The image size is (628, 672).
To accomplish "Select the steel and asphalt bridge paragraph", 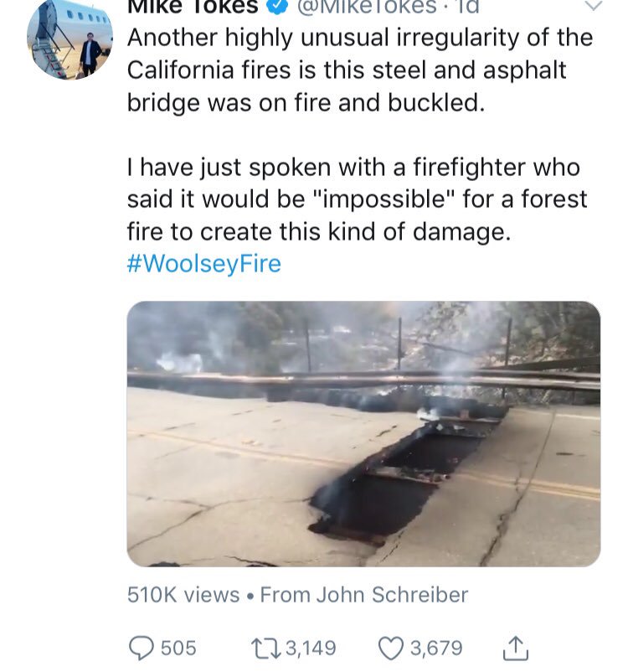I will pyautogui.click(x=359, y=69).
